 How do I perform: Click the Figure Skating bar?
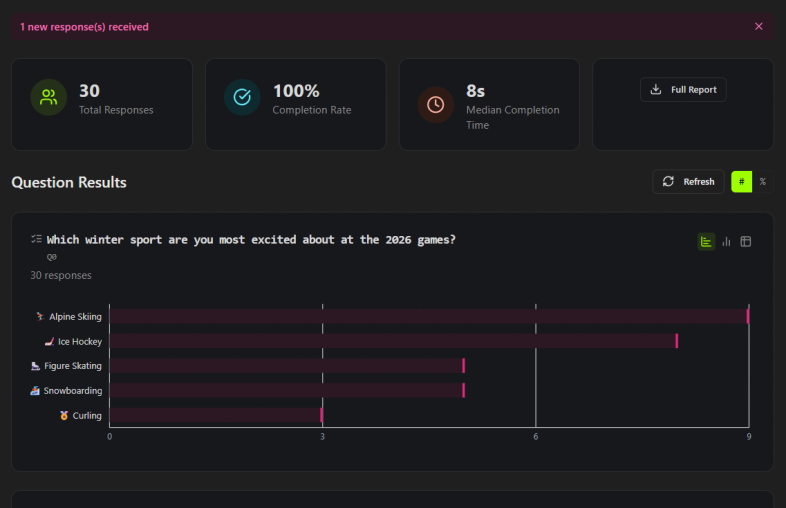click(287, 366)
